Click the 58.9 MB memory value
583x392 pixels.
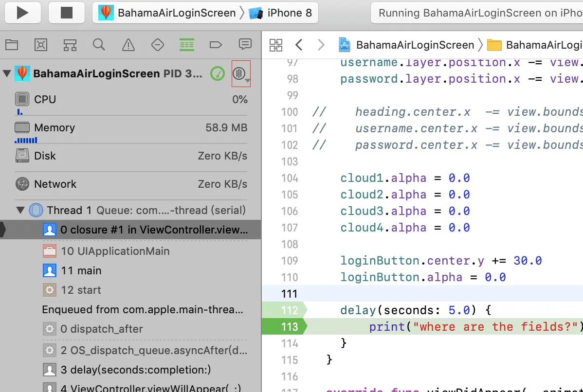click(226, 128)
